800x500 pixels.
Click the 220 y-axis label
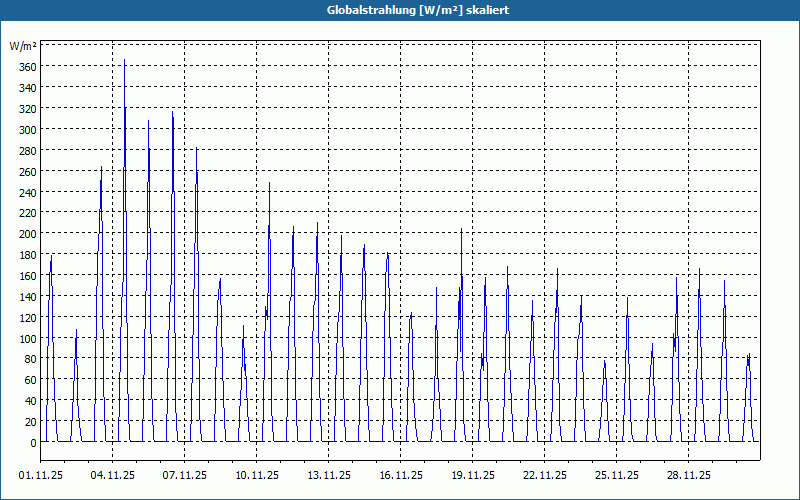[28, 213]
